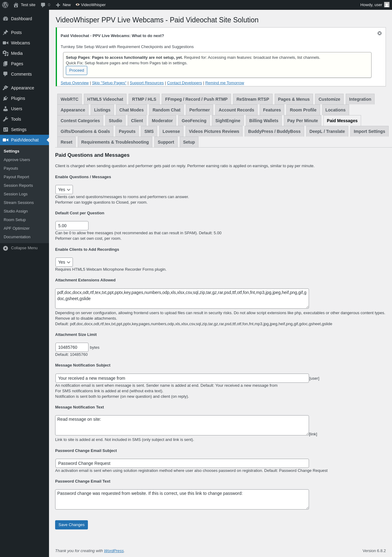Click the Proceed button
This screenshot has height=557, width=392.
(x=77, y=70)
